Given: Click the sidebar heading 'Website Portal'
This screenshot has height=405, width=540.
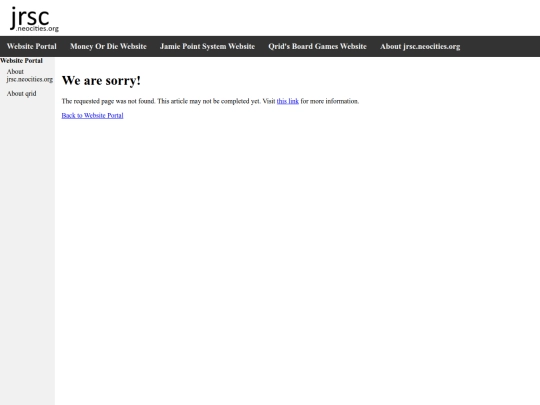Looking at the screenshot, I should pos(21,61).
